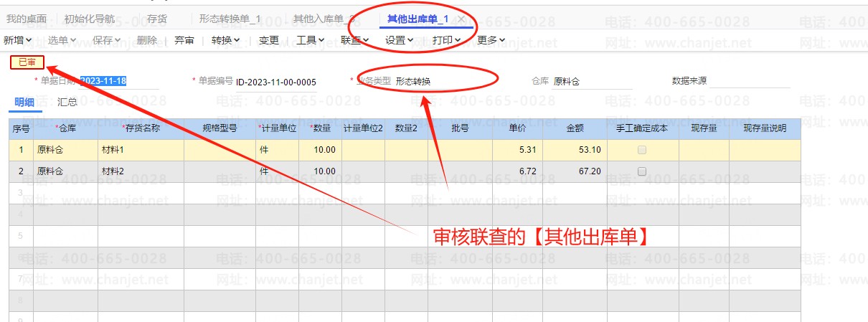Click the 变更 toolbar button

269,40
